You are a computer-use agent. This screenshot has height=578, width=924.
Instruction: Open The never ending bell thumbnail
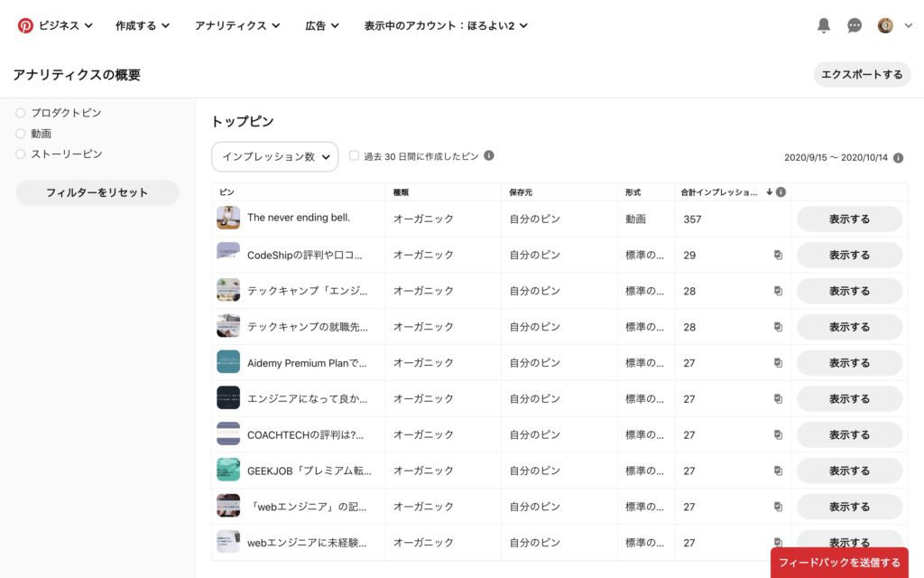pos(228,218)
